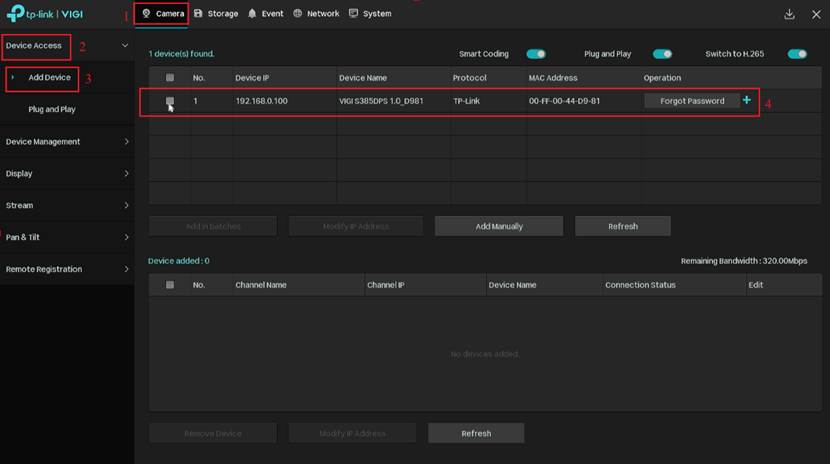Click upper Modify IP Address button
The height and width of the screenshot is (464, 830).
[356, 226]
